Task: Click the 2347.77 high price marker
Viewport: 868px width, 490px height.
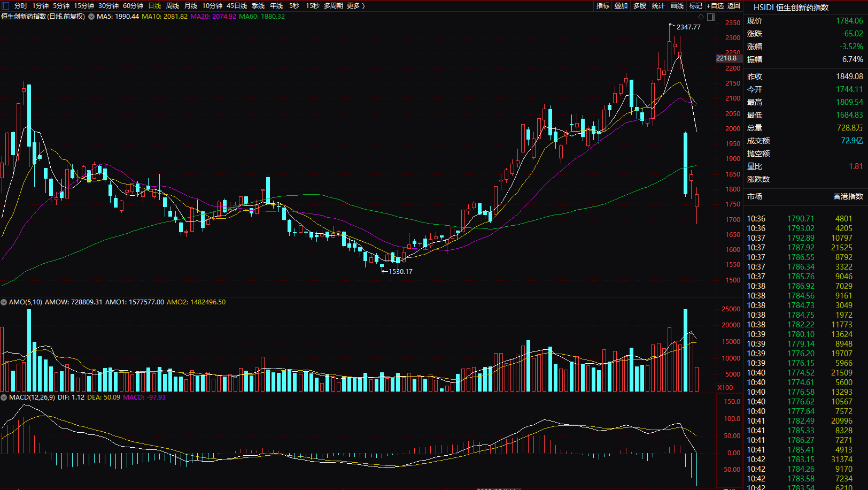Action: 688,27
